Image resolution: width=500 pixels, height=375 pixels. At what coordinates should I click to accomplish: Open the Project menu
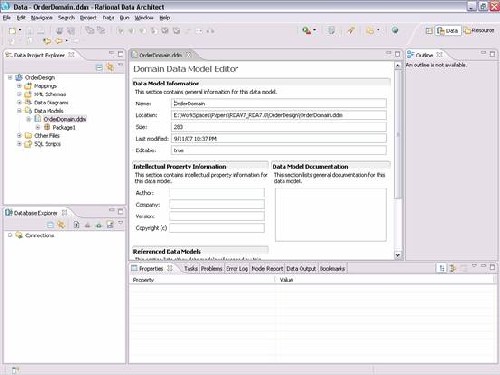[88, 18]
